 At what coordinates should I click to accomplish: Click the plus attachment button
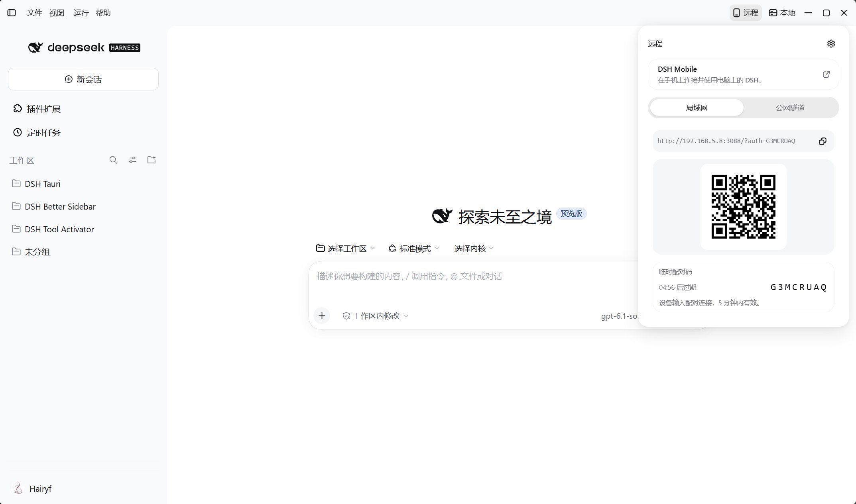click(322, 316)
